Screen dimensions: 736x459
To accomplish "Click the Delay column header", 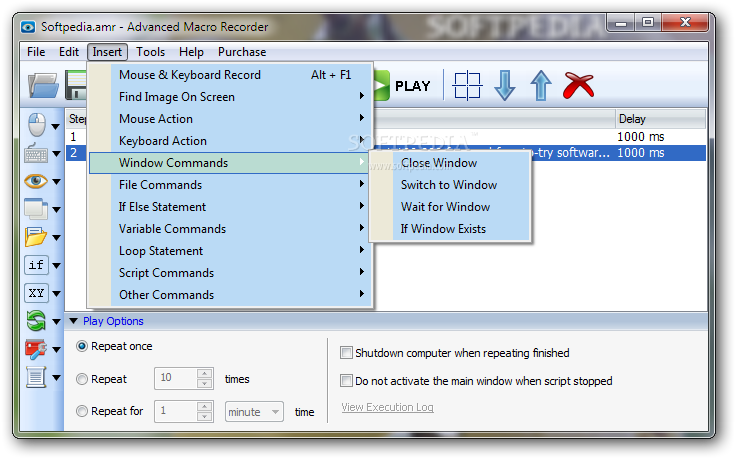I will 660,119.
